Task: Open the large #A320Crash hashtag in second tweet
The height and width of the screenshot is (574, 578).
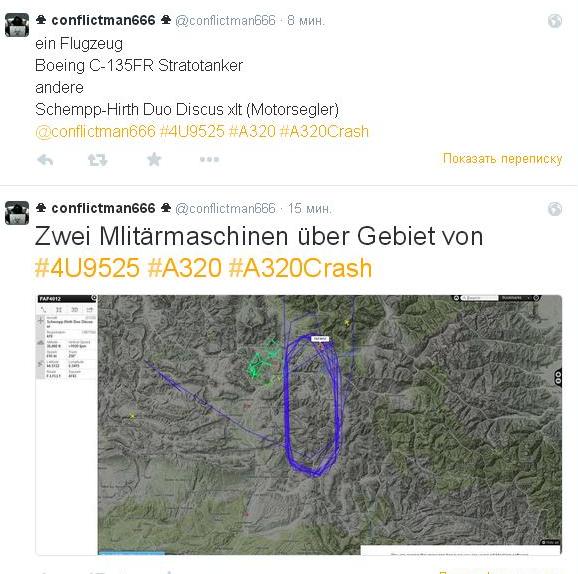Action: point(300,268)
